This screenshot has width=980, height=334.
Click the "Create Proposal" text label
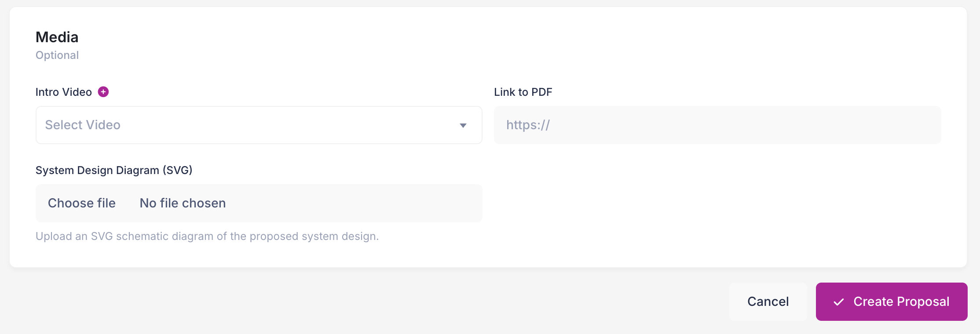click(901, 301)
